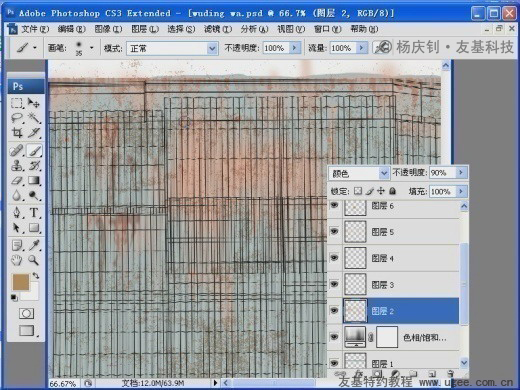Hide 图层 5 with its eye icon
Viewport: 520px width, 390px height.
tap(334, 231)
